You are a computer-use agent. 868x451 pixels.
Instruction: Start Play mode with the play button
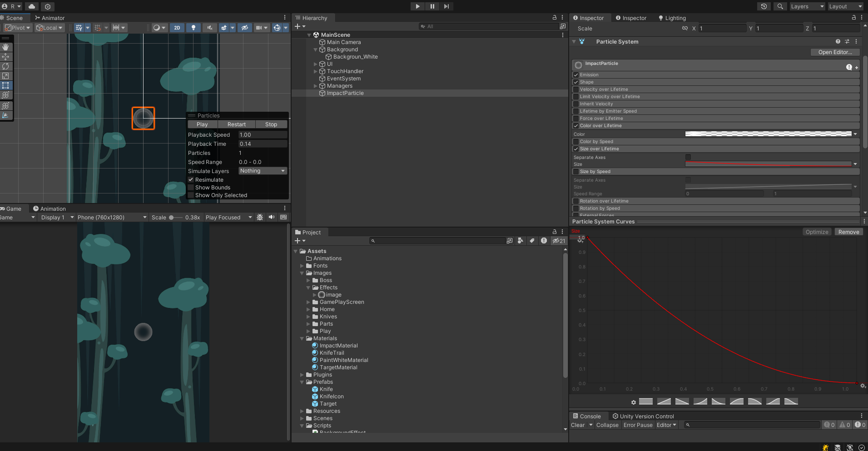417,6
